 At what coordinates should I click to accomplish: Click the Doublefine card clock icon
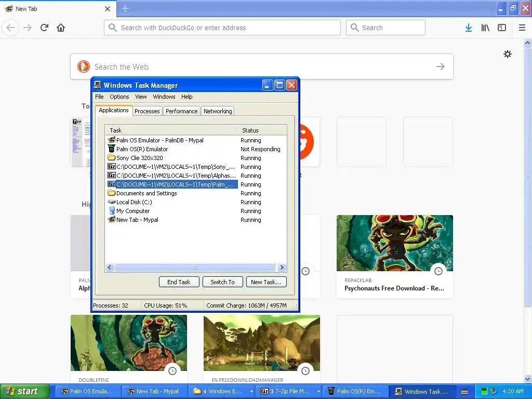[x=172, y=371]
